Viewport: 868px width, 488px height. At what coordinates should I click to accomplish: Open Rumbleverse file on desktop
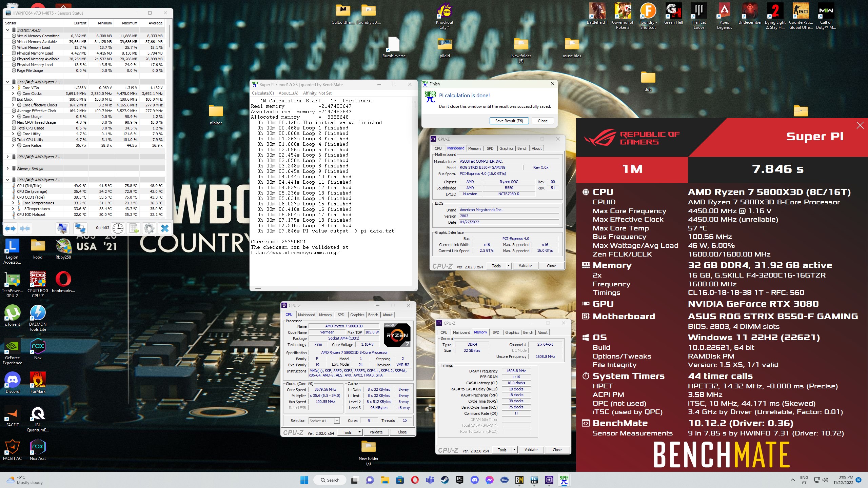click(x=394, y=47)
